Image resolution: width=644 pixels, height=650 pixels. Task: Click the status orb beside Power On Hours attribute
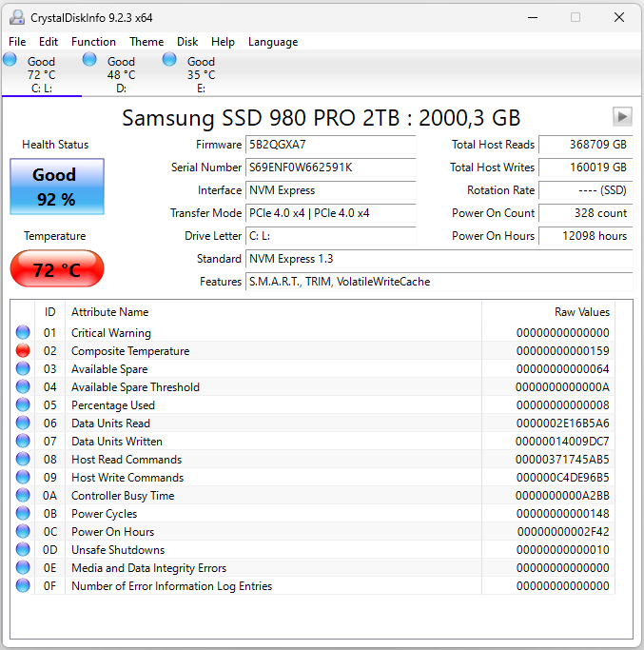coord(23,531)
